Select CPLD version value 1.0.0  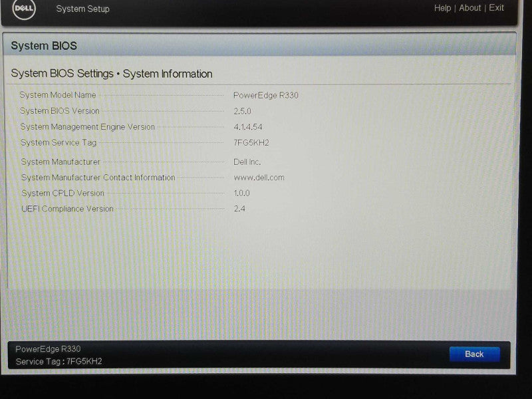(x=241, y=193)
